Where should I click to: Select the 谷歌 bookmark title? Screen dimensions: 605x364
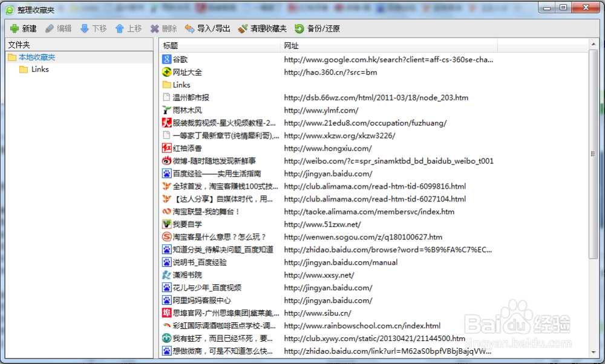(180, 59)
